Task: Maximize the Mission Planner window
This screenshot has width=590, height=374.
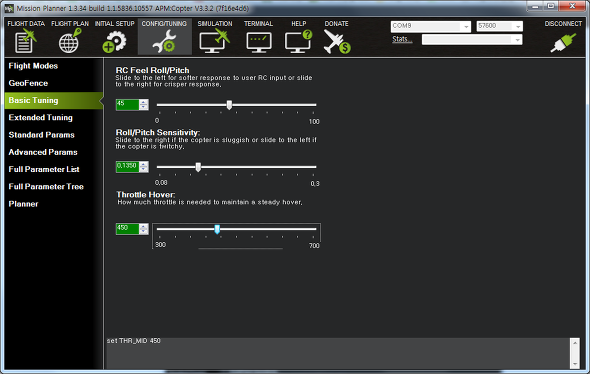Action: (551, 6)
